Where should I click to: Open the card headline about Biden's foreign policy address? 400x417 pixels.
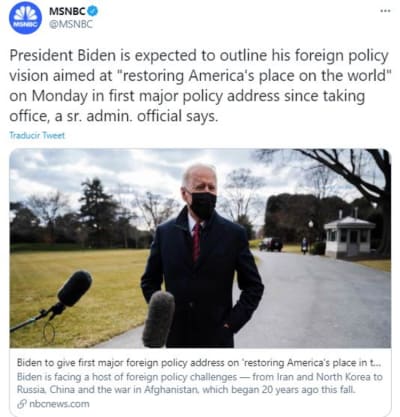pos(199,362)
